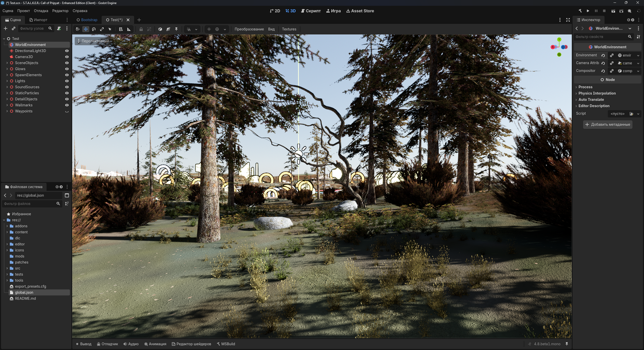Lock the selected node with the padlock icon

pyautogui.click(x=141, y=29)
